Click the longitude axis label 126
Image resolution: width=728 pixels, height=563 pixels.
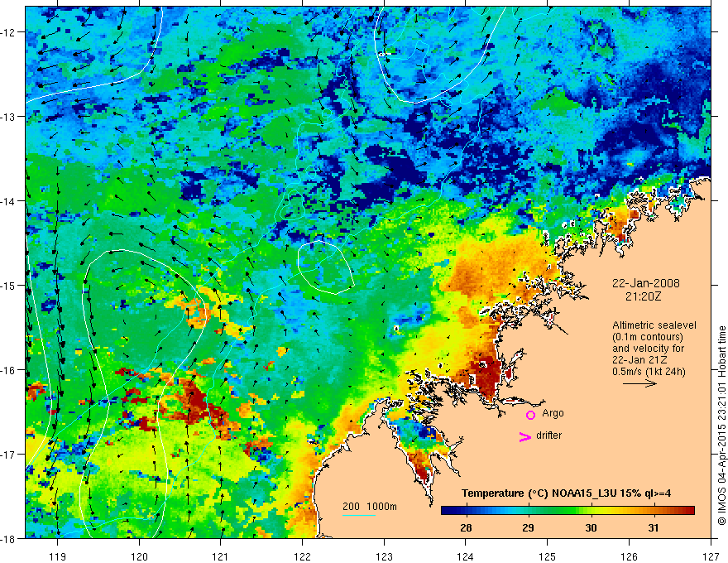[629, 556]
